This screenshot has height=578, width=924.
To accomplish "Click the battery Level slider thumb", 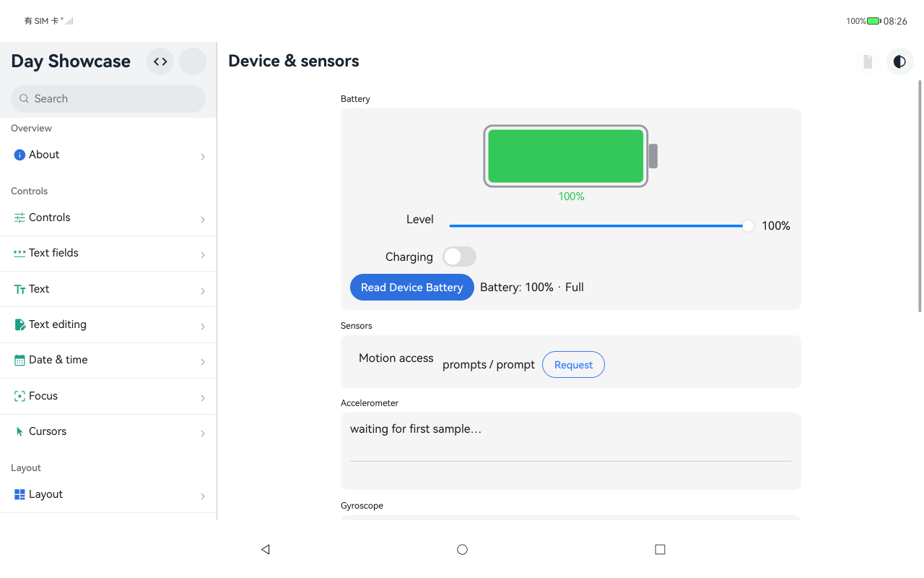I will pos(748,226).
